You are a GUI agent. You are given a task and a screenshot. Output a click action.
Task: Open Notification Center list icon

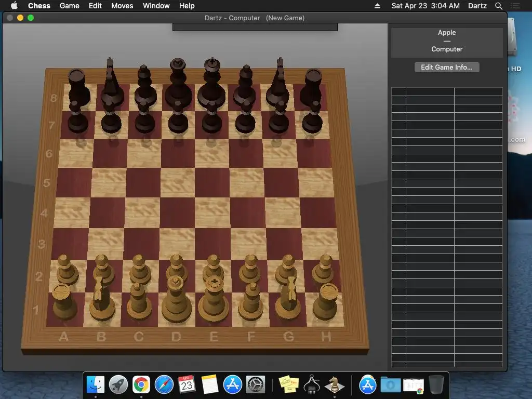(x=515, y=6)
